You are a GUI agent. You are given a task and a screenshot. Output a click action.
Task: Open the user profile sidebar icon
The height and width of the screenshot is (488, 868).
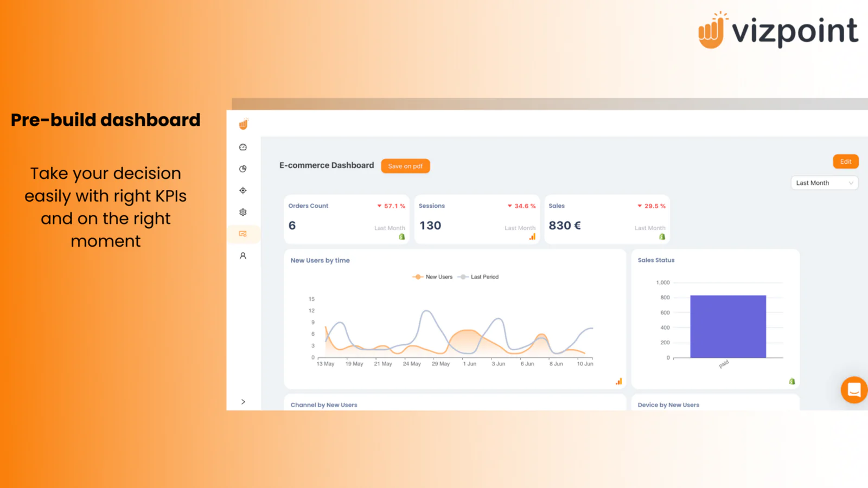click(243, 255)
